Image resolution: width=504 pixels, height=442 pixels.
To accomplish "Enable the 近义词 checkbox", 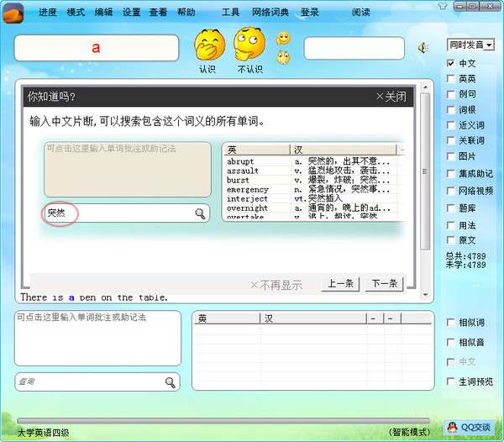I will click(450, 125).
